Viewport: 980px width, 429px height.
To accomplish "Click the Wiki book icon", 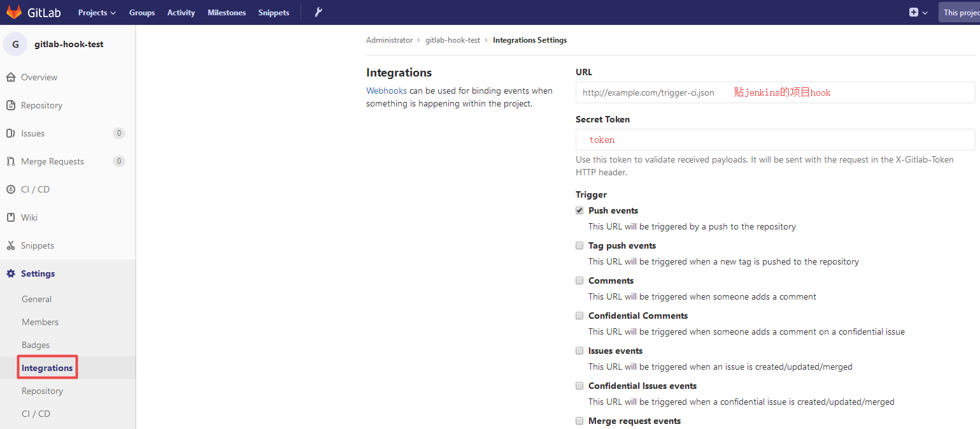I will point(10,217).
